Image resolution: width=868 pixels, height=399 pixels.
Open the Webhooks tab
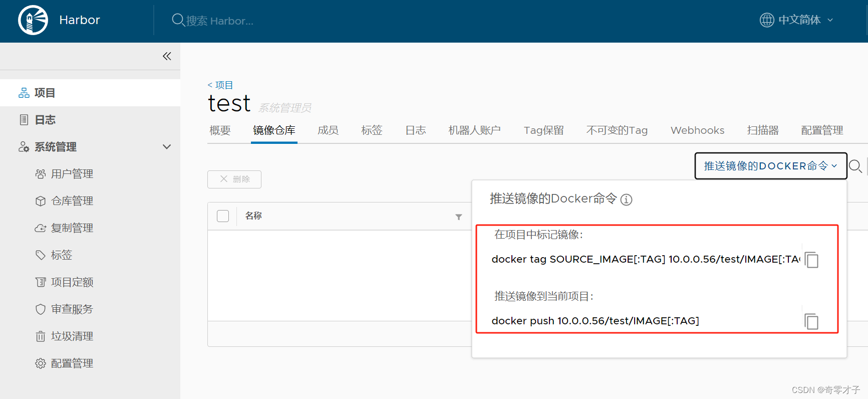697,130
